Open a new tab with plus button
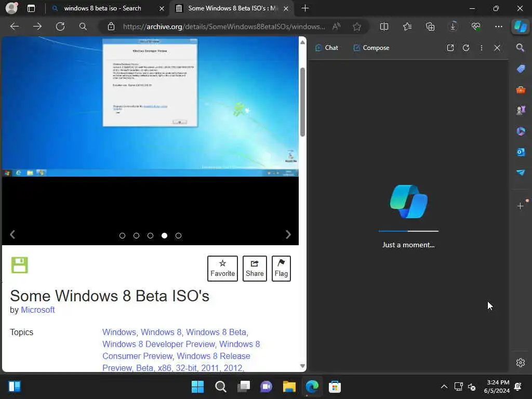Viewport: 532px width, 399px height. (305, 8)
